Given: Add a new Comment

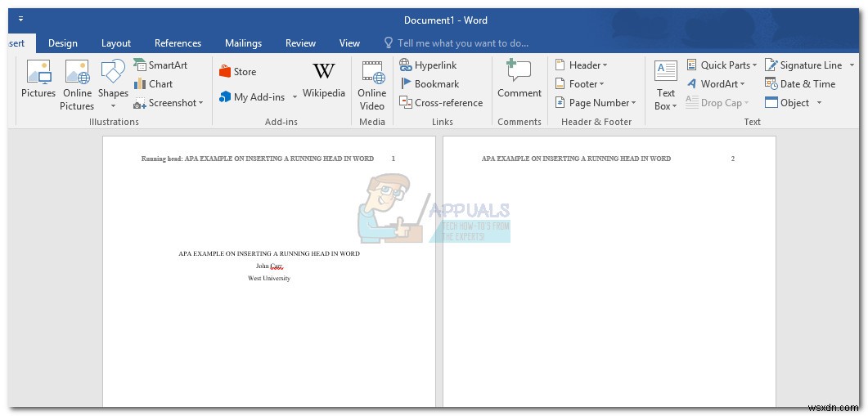Looking at the screenshot, I should click(519, 79).
